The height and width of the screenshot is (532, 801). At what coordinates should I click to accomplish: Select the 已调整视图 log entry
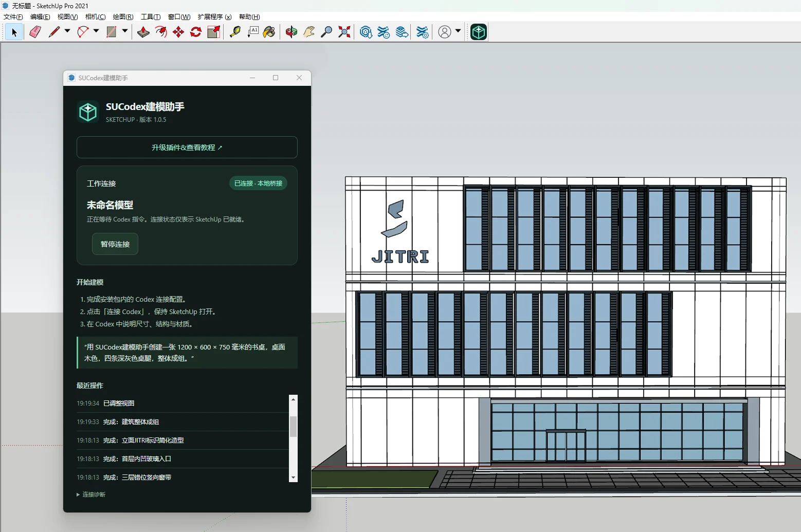(183, 403)
